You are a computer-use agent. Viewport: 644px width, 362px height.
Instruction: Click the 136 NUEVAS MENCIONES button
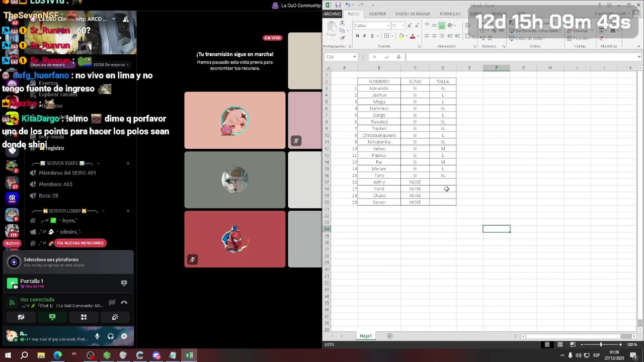[x=80, y=243]
